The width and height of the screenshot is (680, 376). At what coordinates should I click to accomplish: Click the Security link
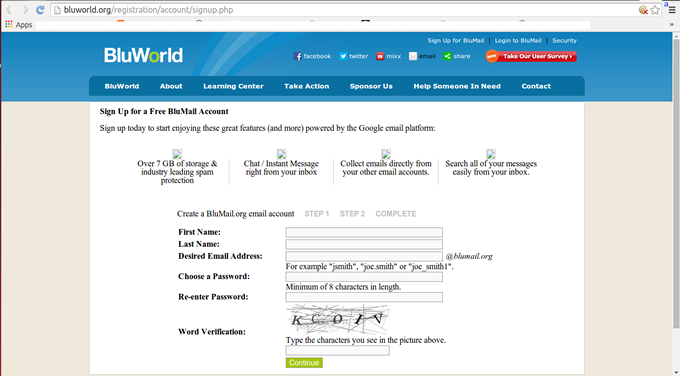[565, 41]
